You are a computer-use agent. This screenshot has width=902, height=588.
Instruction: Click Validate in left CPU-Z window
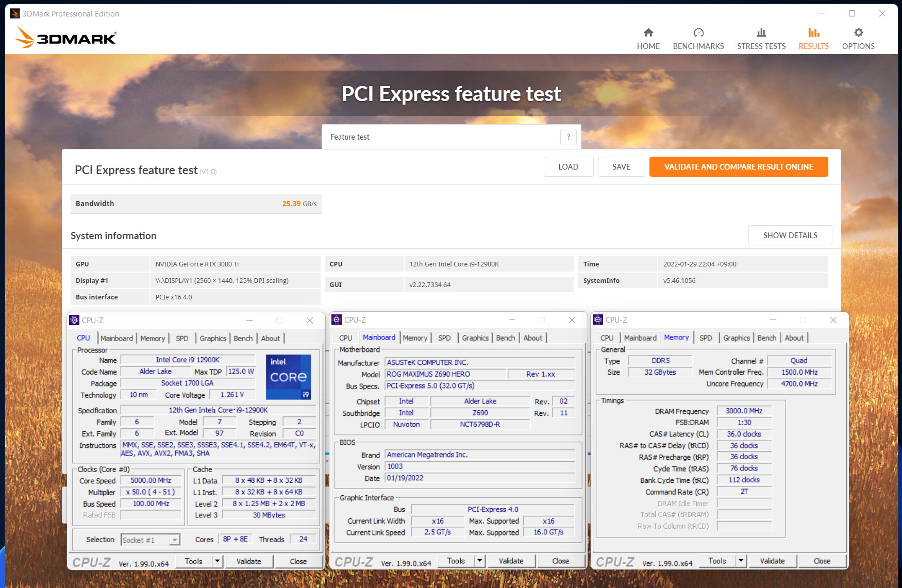coord(248,561)
